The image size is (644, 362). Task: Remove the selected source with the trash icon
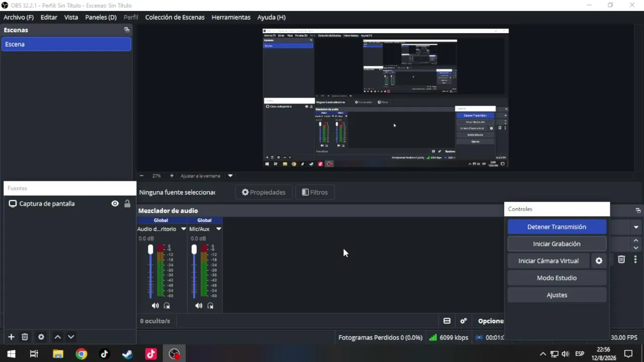(25, 337)
